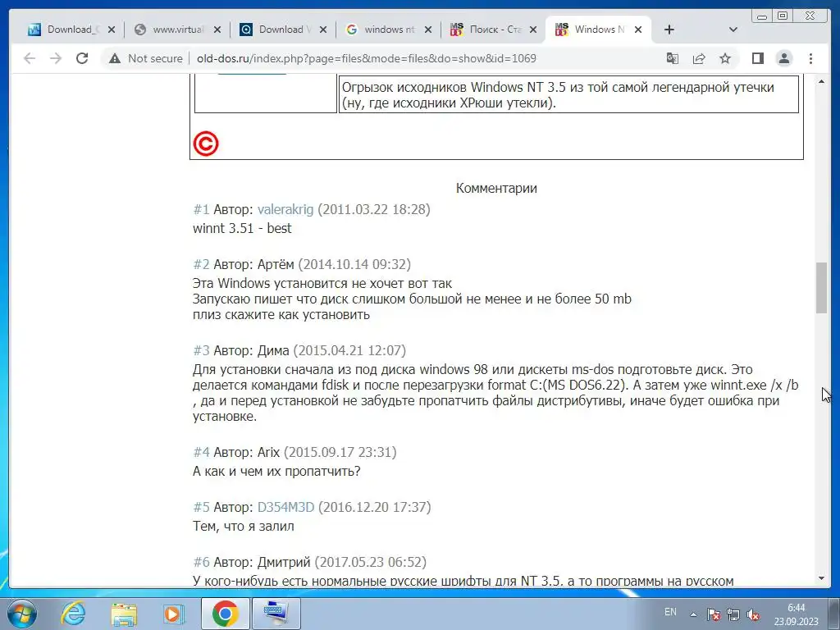Open comment #3 anchor link
Image resolution: width=840 pixels, height=630 pixels.
tap(202, 350)
